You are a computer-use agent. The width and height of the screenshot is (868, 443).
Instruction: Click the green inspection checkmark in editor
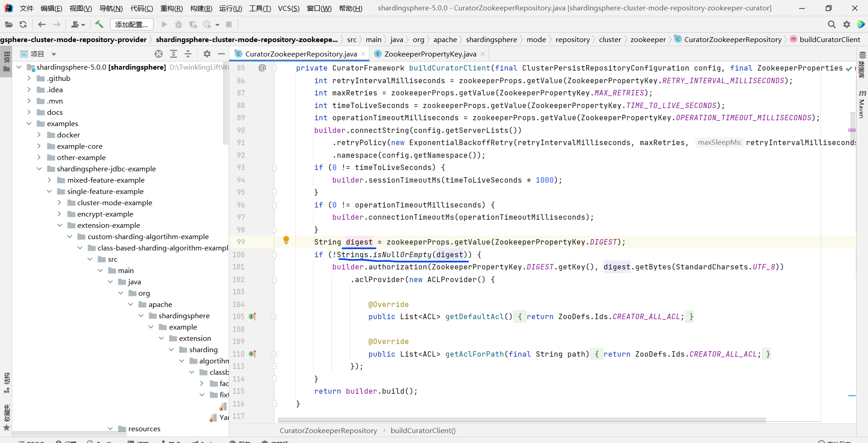[849, 68]
